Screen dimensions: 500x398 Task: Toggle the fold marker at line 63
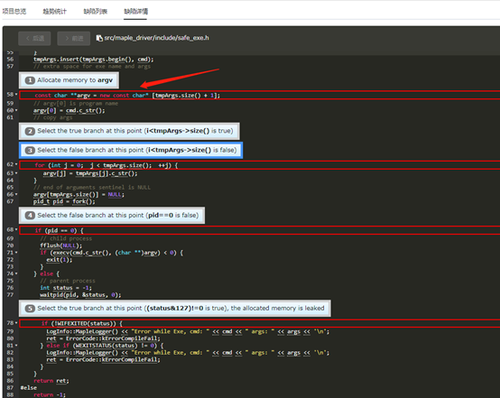coord(16,173)
